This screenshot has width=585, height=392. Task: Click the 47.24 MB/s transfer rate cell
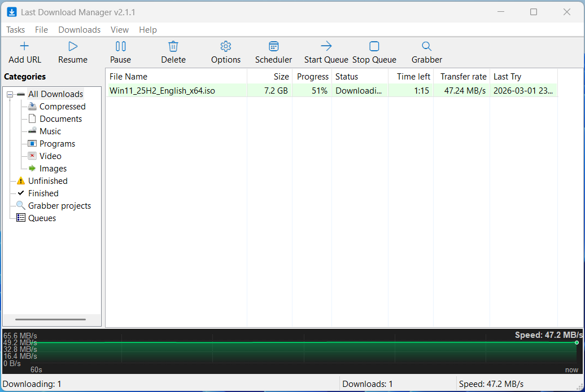click(x=461, y=91)
